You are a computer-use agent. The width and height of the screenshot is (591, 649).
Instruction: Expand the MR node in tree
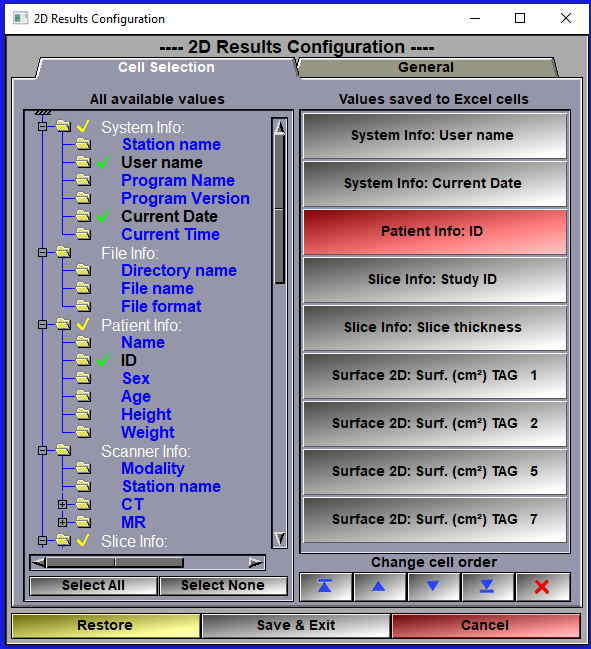pos(62,522)
